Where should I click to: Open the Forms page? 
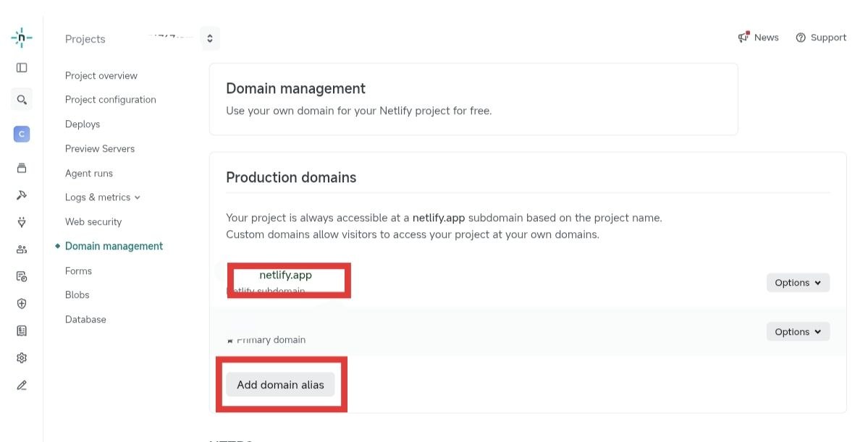(78, 271)
